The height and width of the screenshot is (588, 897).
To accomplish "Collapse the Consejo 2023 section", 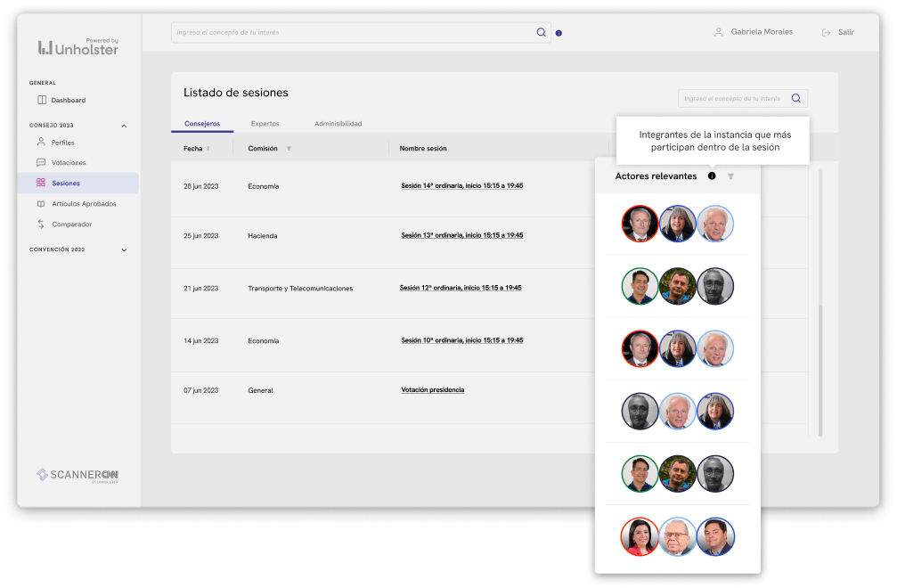I will [124, 126].
